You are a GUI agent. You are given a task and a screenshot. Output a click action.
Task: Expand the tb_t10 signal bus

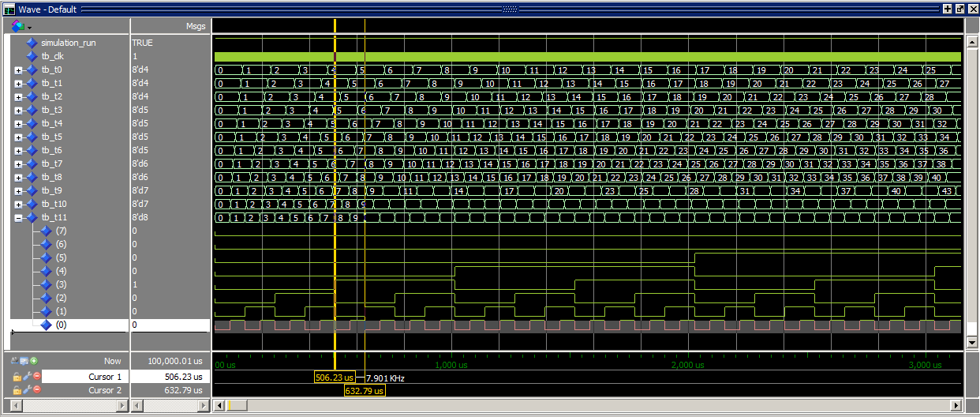18,204
